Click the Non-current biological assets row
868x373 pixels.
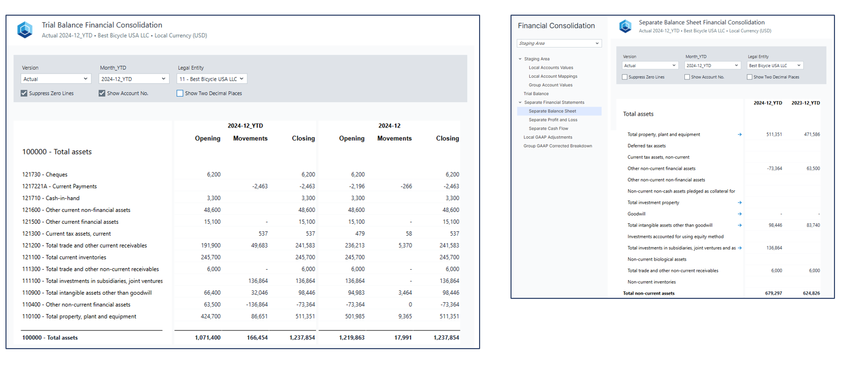coord(657,259)
